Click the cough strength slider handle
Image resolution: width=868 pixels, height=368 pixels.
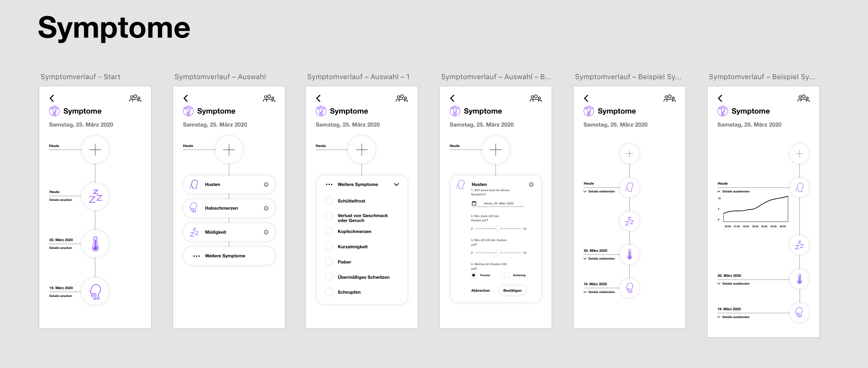click(x=498, y=229)
